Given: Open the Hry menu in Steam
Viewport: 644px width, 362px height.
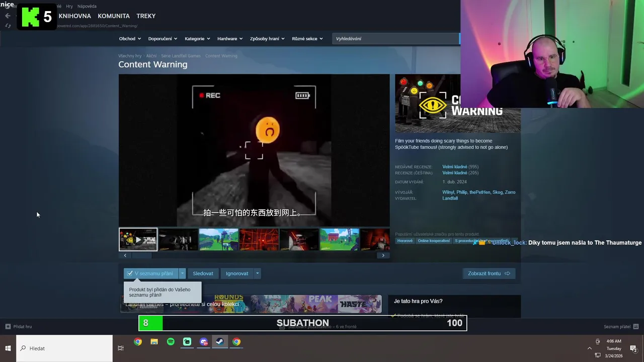Looking at the screenshot, I should [x=69, y=7].
